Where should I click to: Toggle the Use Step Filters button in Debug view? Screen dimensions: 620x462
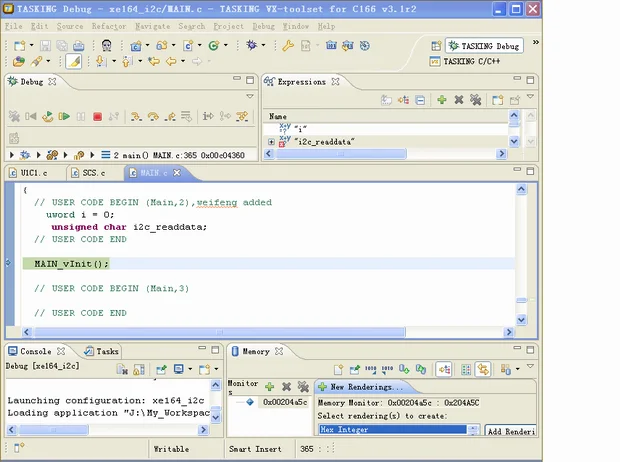click(242, 116)
